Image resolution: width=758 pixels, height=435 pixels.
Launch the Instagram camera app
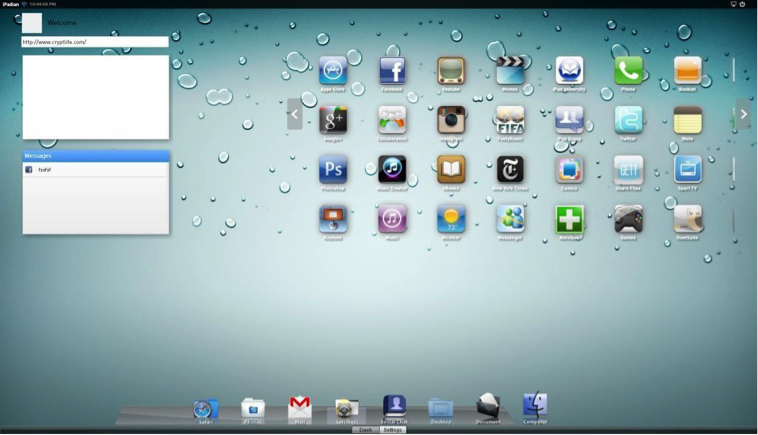tap(451, 120)
